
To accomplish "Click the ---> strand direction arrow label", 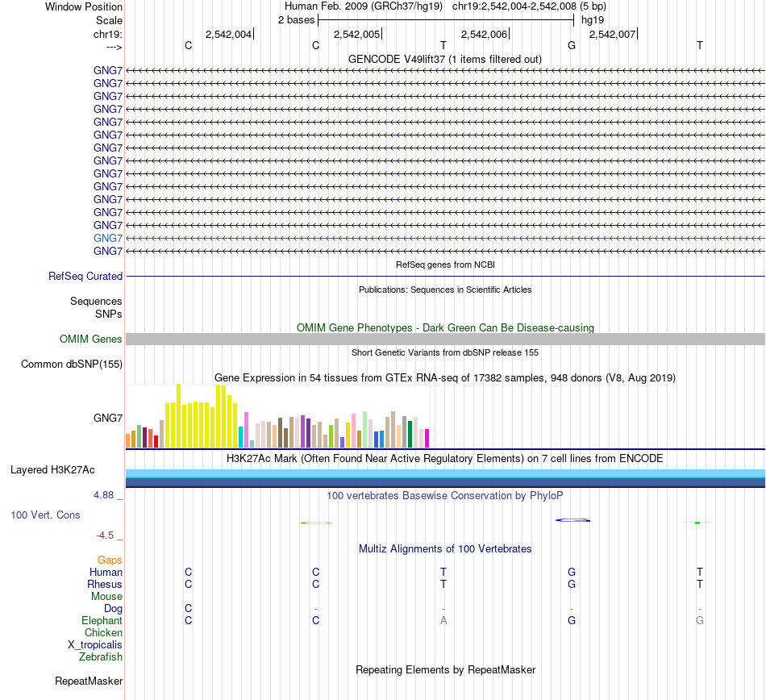I will coord(114,47).
